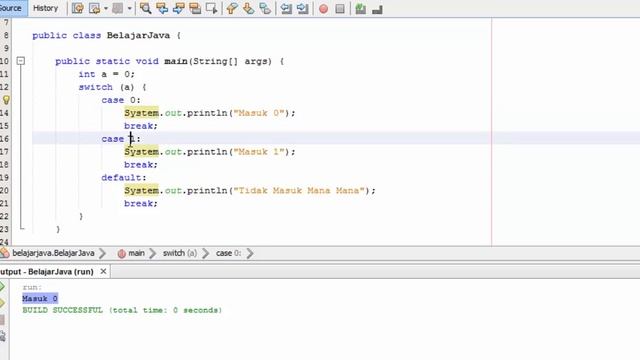Expand the chevron after main breadcrumb

153,253
